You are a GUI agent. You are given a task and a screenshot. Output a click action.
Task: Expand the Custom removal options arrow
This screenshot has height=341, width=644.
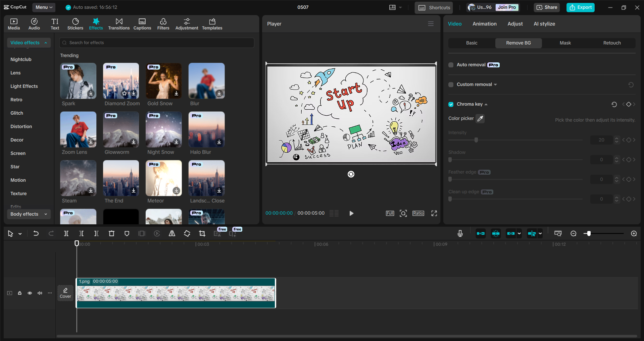coord(495,85)
